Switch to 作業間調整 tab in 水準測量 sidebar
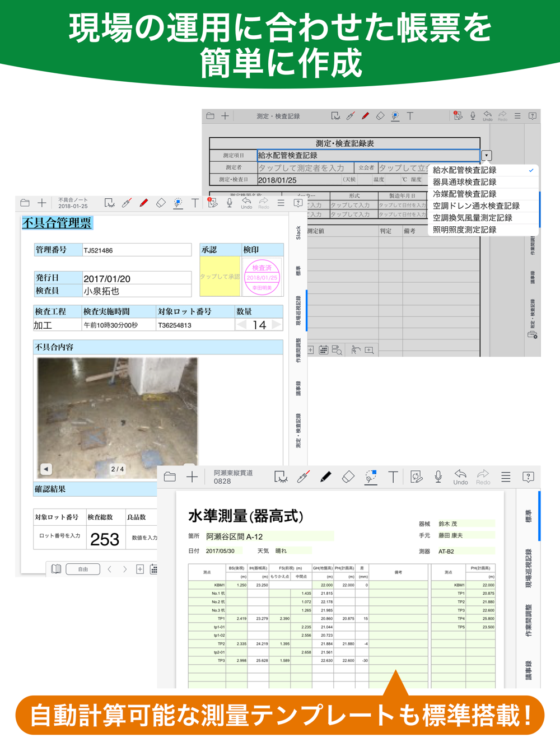 (x=528, y=620)
